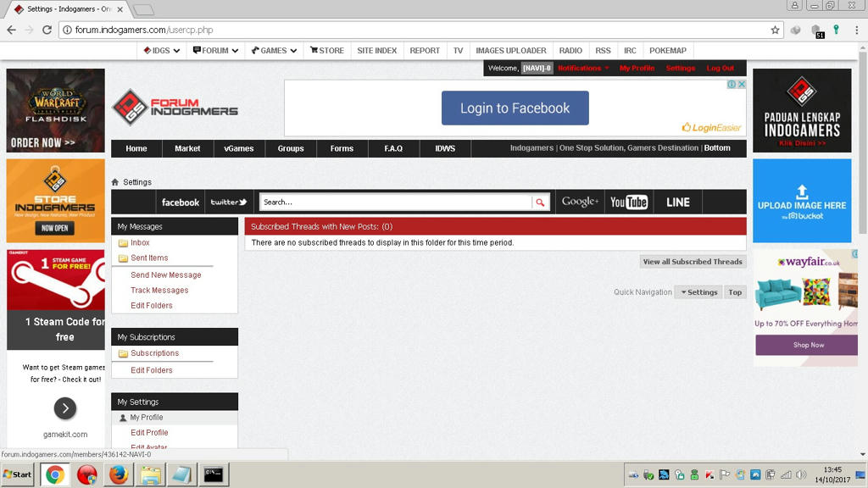This screenshot has width=868, height=488.
Task: Expand the IDGS dropdown menu
Action: coord(162,50)
